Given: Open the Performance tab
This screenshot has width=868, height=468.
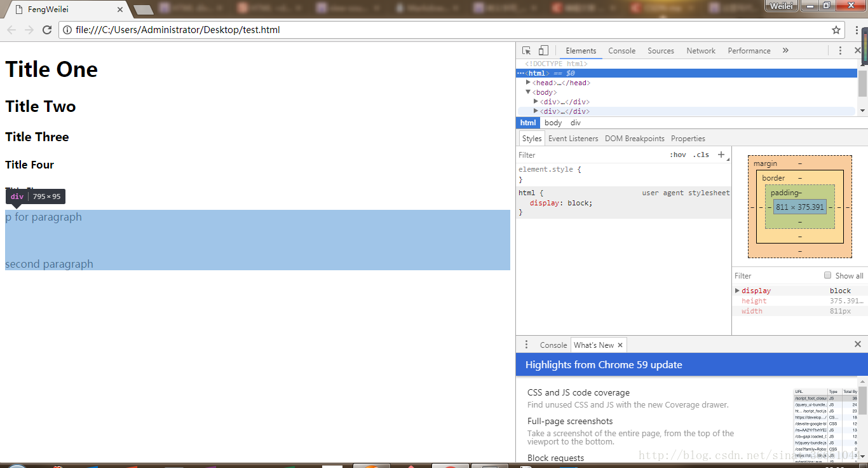Looking at the screenshot, I should click(x=749, y=51).
